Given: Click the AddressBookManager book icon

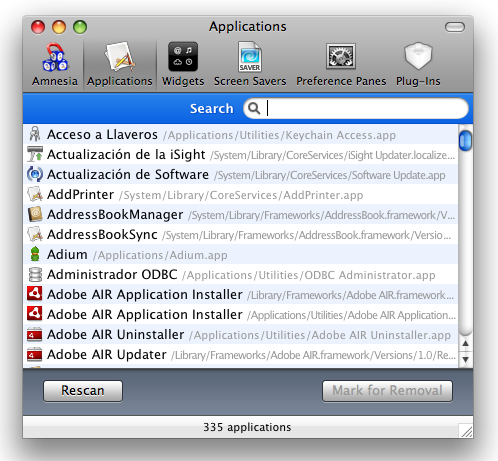Looking at the screenshot, I should [x=35, y=214].
